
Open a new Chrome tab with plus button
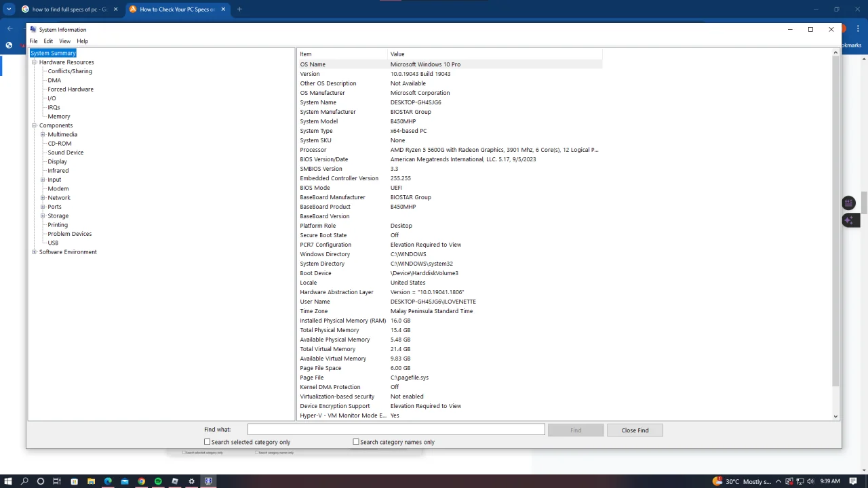(239, 9)
